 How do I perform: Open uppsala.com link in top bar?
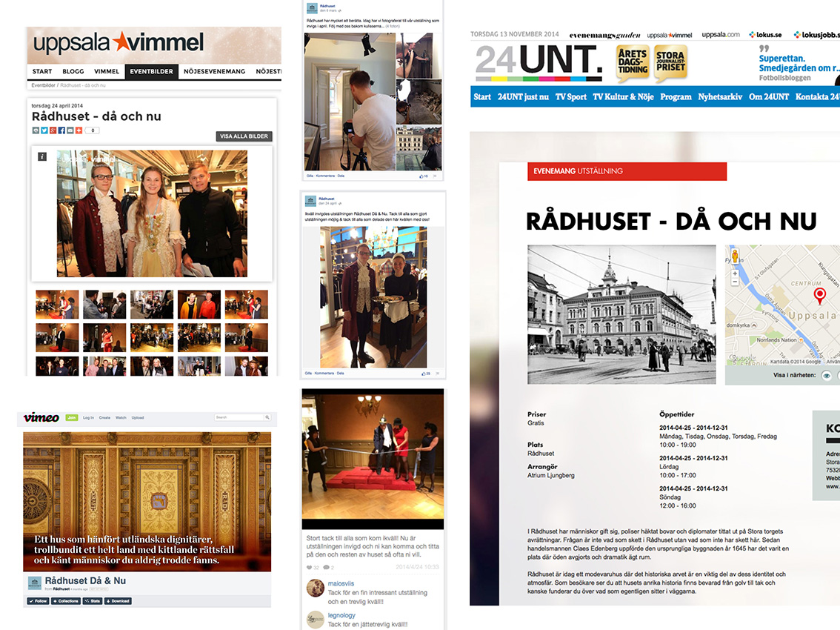pyautogui.click(x=721, y=35)
